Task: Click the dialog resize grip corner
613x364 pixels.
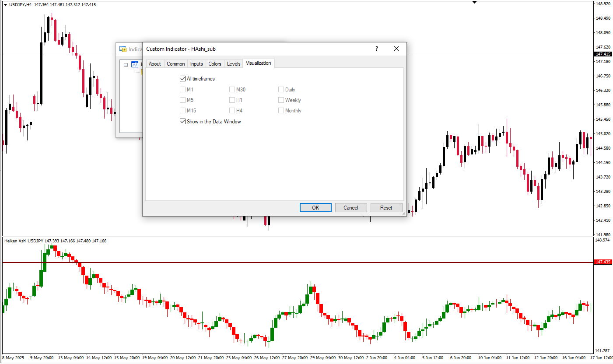Action: tap(403, 214)
